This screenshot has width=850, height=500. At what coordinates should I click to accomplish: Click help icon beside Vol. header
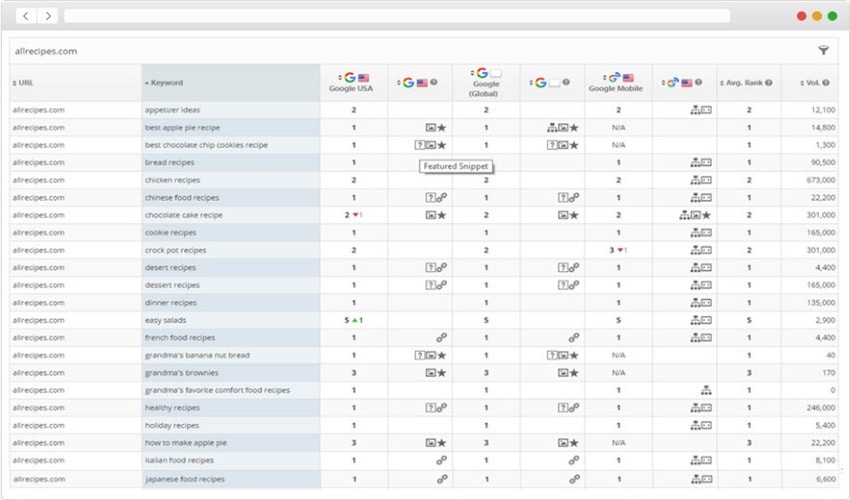tap(827, 82)
